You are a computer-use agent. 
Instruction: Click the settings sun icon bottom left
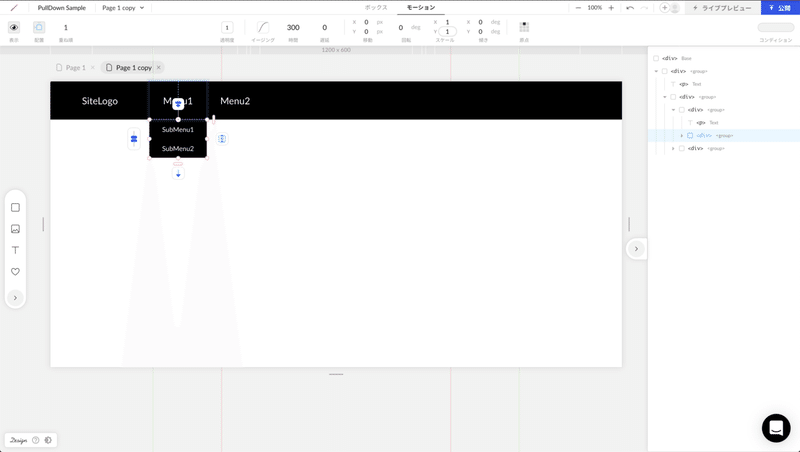(48, 440)
